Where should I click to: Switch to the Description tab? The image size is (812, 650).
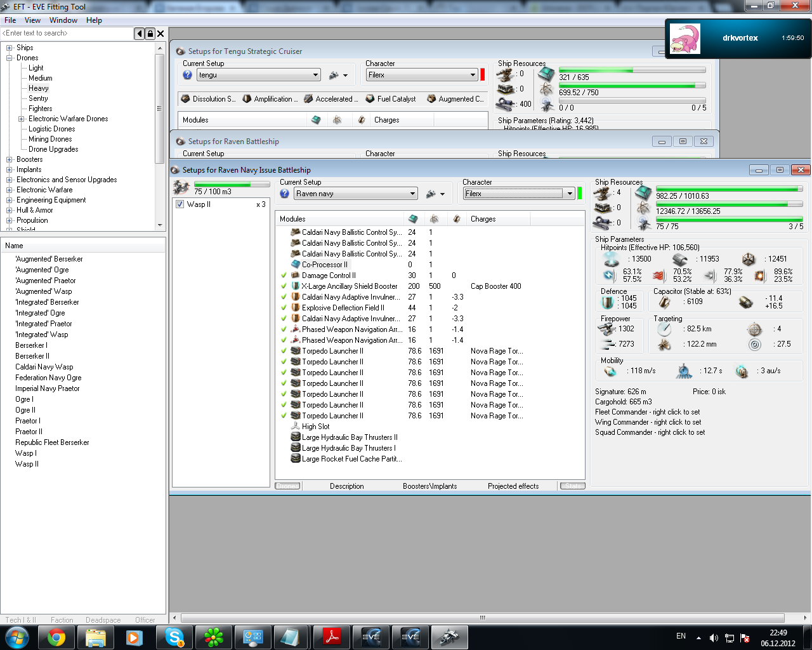(347, 486)
